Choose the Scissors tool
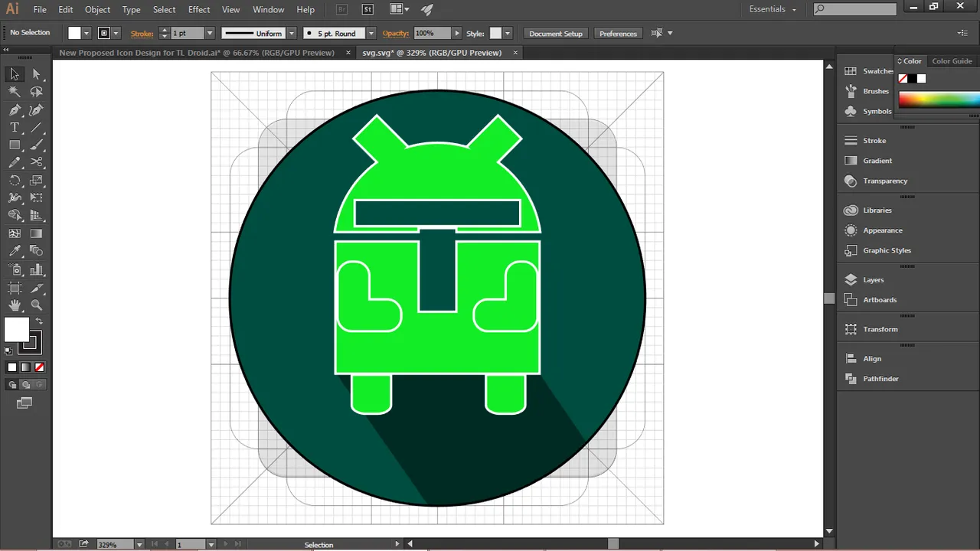This screenshot has width=980, height=551. 36,162
